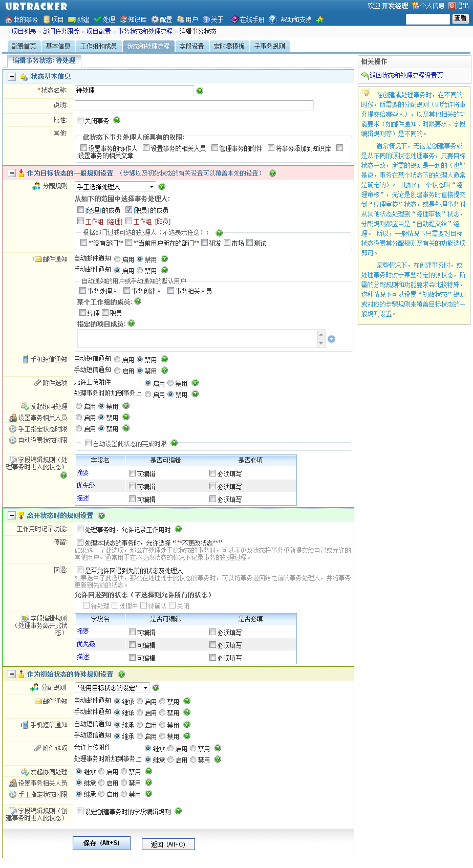Click the 返回 (Alt+C) button
This screenshot has height=868, width=473.
[168, 844]
